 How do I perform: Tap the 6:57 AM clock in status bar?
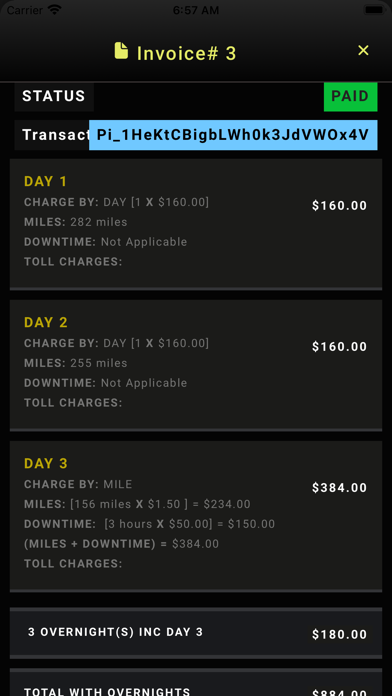coord(196,10)
